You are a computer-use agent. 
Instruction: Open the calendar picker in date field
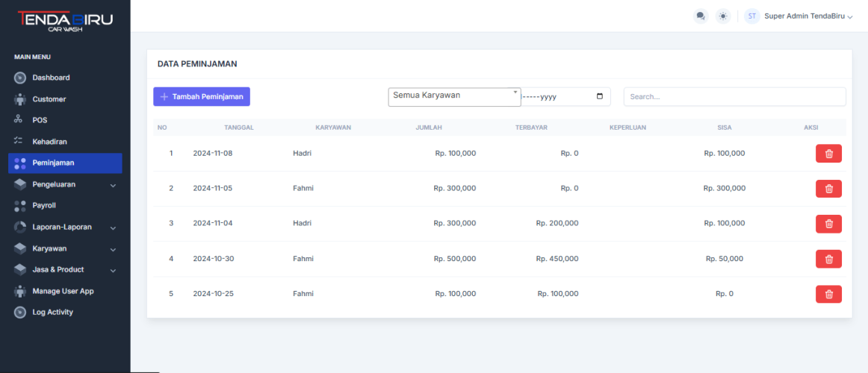coord(599,97)
